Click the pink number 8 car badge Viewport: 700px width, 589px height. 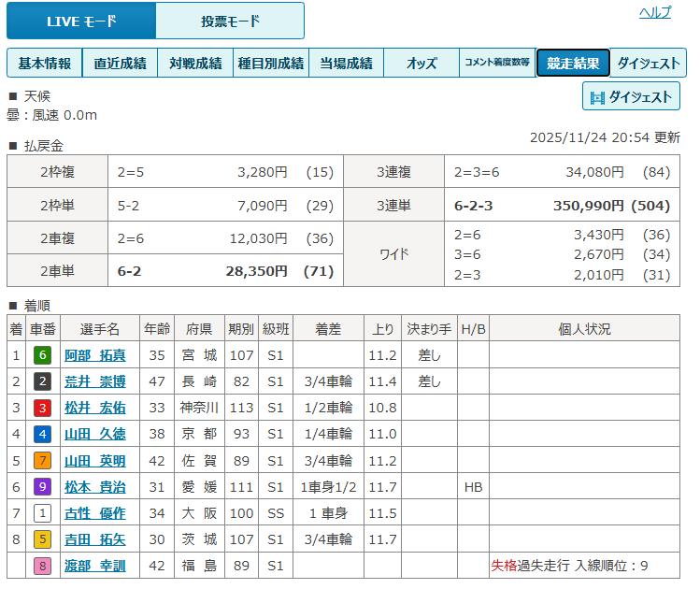click(42, 566)
